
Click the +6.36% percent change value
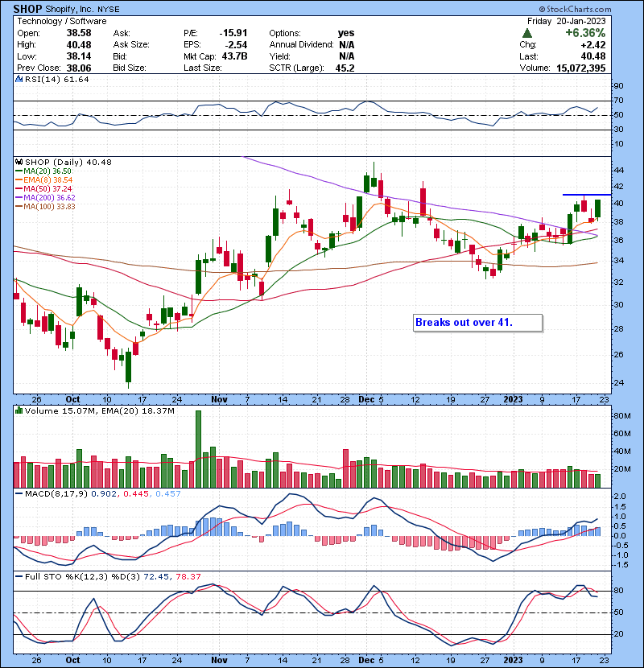[x=585, y=33]
